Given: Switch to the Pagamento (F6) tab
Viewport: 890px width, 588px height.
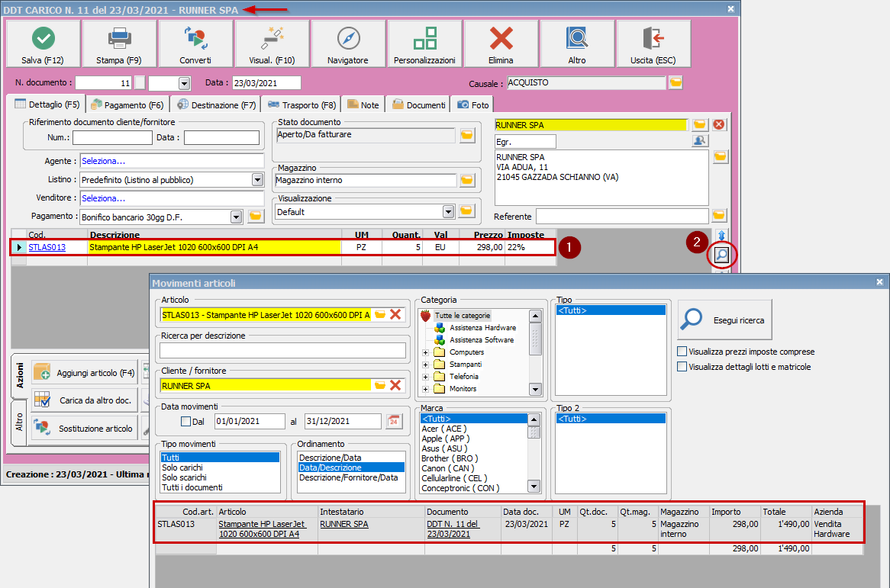Looking at the screenshot, I should click(x=127, y=105).
